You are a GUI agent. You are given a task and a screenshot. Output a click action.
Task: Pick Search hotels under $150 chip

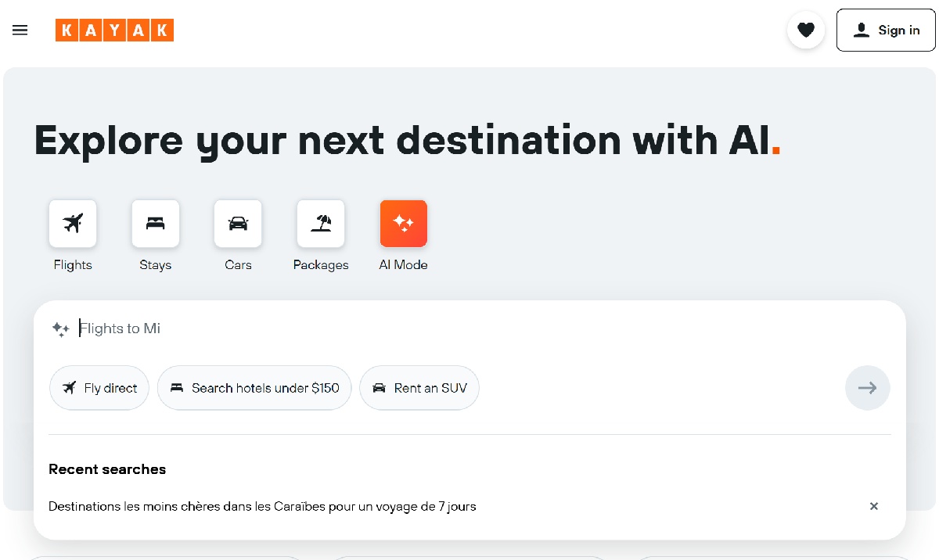coord(254,388)
